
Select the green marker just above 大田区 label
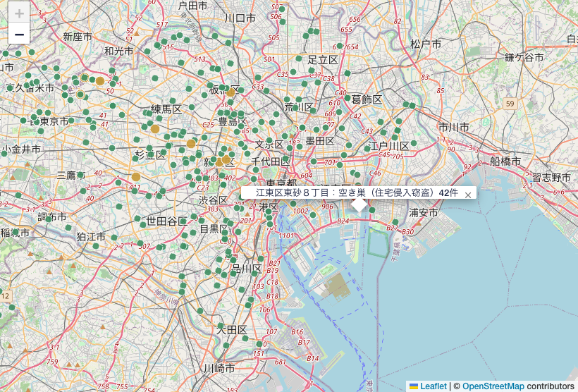pos(221,325)
